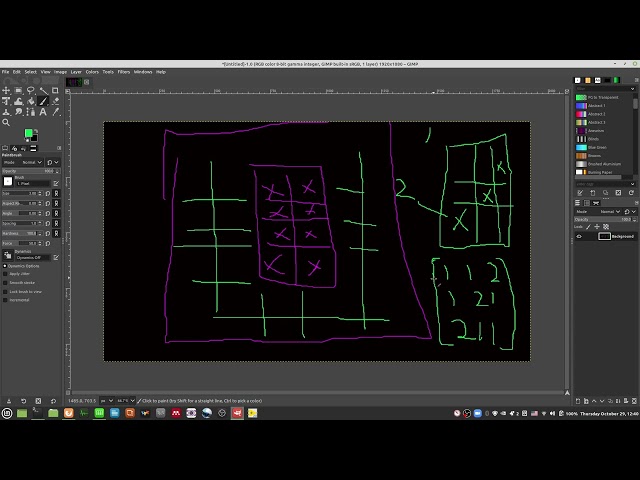This screenshot has height=480, width=640.
Task: Open the image zoom percentage dropdown
Action: pos(126,401)
